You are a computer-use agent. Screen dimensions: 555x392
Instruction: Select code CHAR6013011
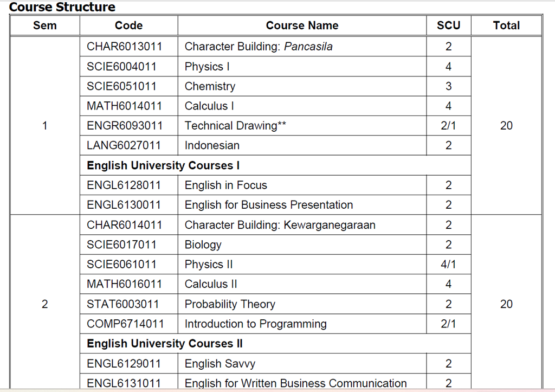(x=124, y=47)
